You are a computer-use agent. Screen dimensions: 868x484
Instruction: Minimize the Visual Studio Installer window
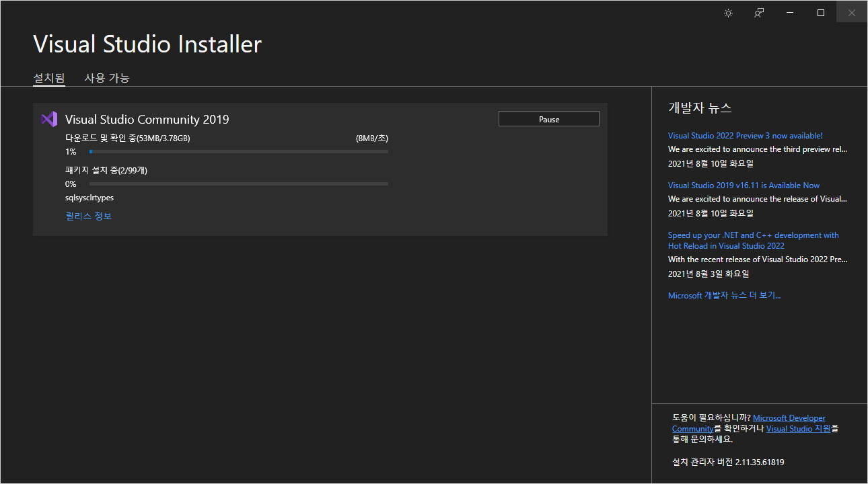tap(790, 13)
